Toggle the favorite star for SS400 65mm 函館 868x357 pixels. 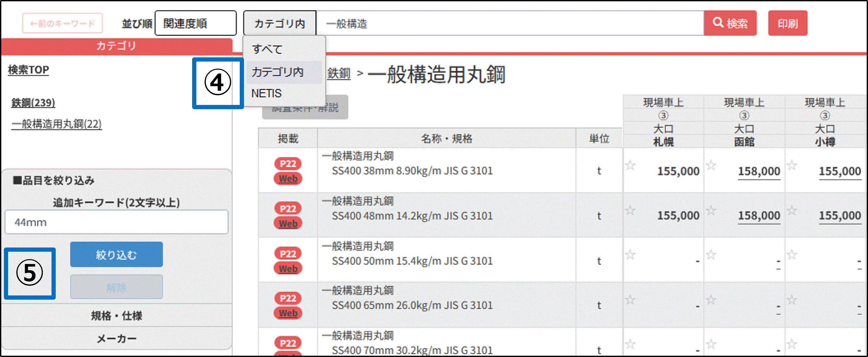tap(710, 300)
